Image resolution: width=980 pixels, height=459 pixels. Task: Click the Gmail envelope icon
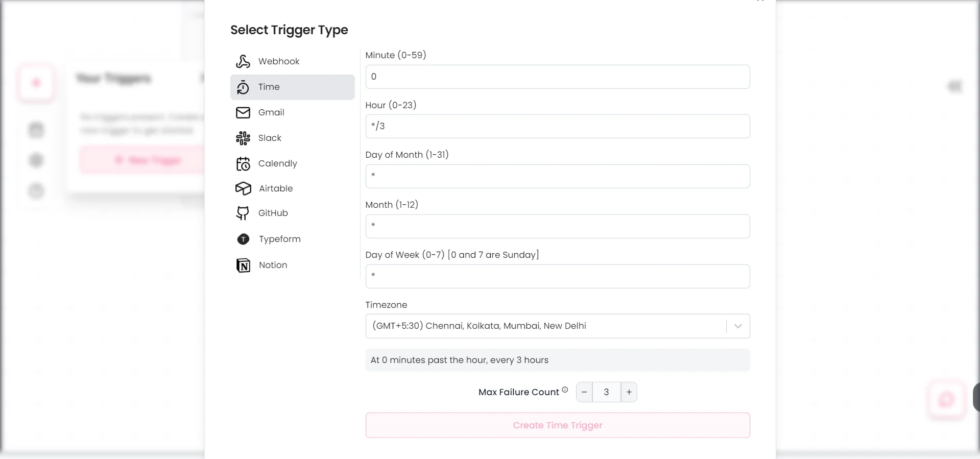pos(243,112)
